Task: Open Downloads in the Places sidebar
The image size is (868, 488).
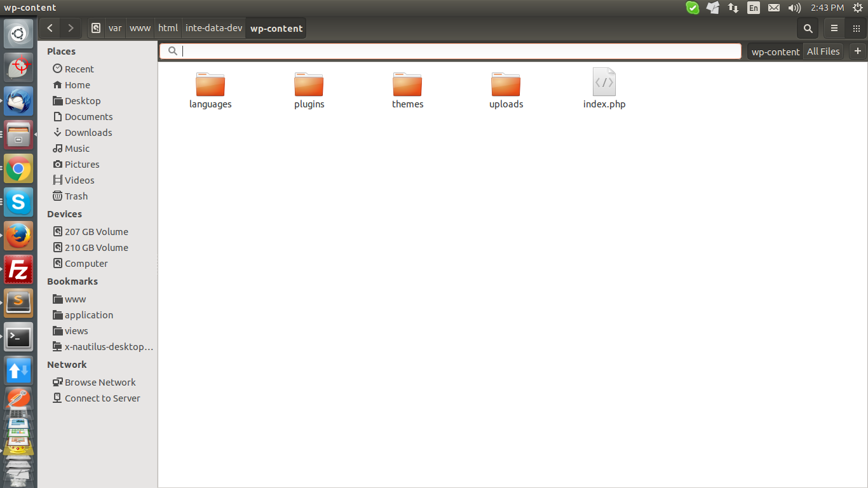Action: [88, 132]
